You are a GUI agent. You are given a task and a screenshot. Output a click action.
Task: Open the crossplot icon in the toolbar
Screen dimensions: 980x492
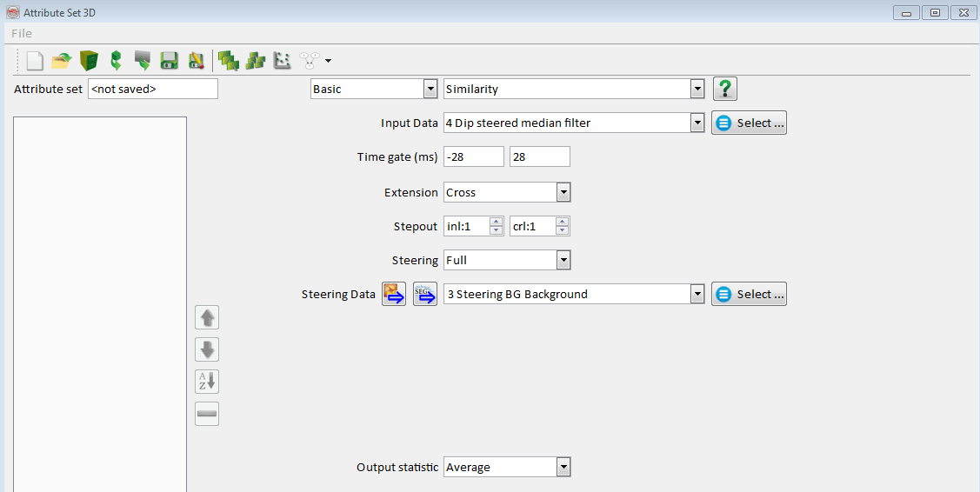(x=282, y=61)
